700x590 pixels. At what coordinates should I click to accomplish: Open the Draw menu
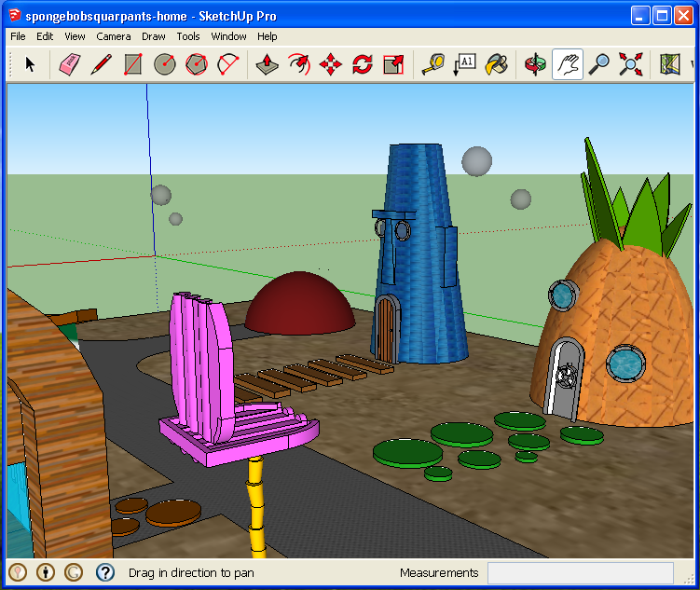[154, 36]
